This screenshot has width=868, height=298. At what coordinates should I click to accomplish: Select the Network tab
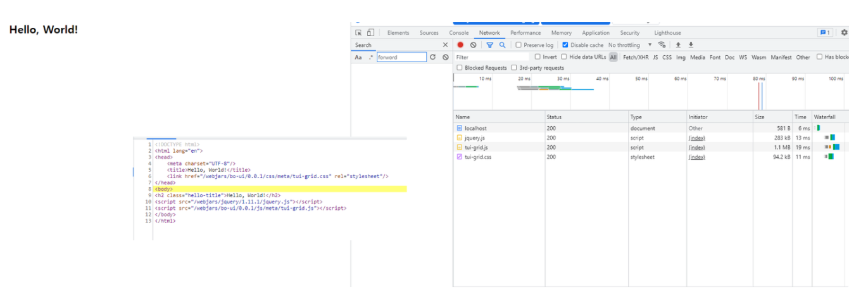pyautogui.click(x=489, y=33)
